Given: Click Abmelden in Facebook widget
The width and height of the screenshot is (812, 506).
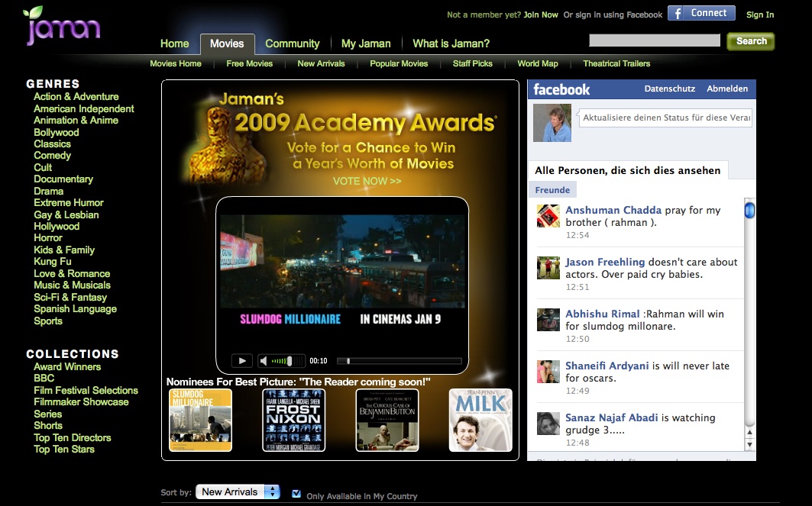Looking at the screenshot, I should click(727, 89).
